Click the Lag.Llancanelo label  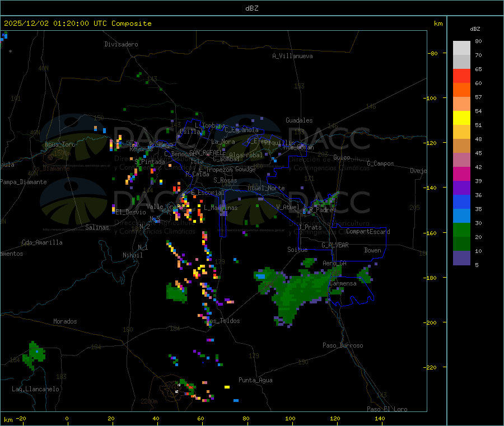[35, 389]
